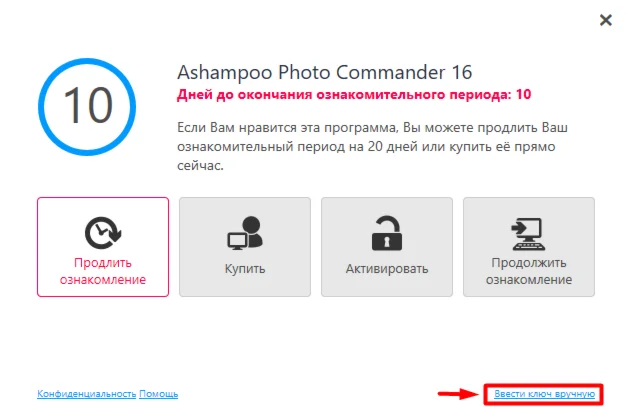This screenshot has width=633, height=419.
Task: Click the red trial days remaining notice
Action: [354, 94]
